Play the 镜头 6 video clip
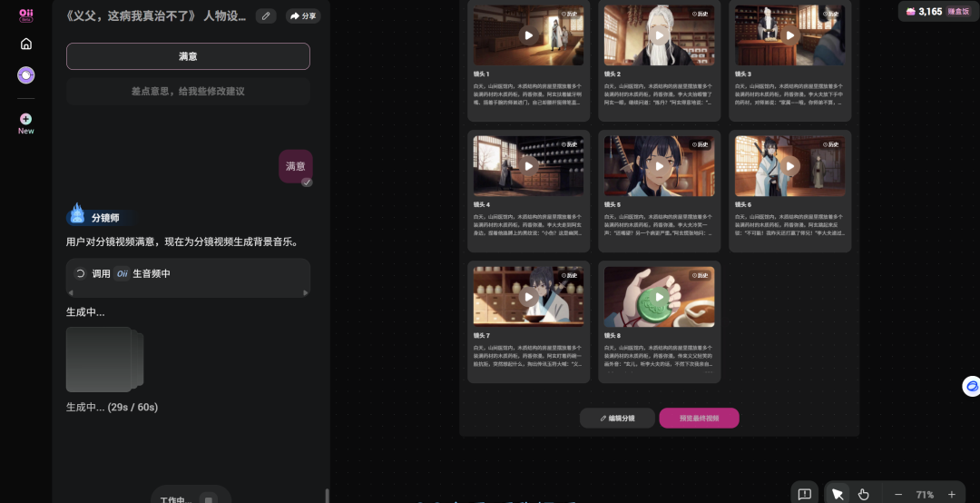Screen dimensions: 980x503 click(790, 166)
